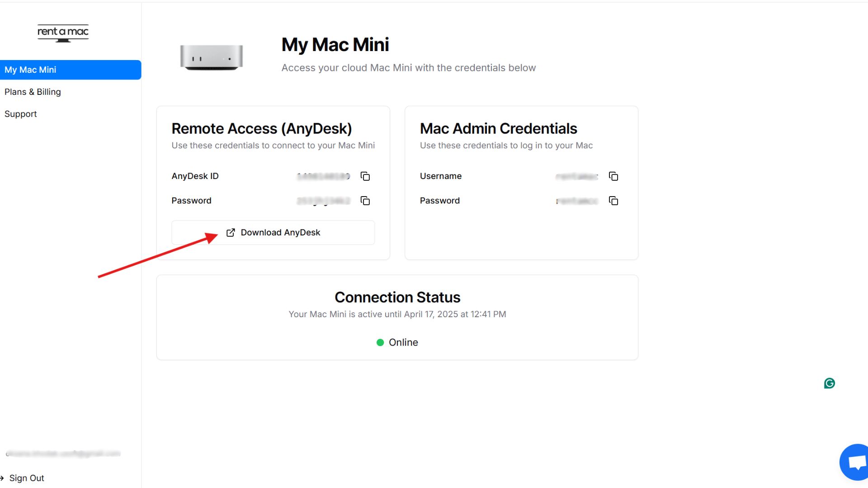The width and height of the screenshot is (868, 488).
Task: Open the chat support bubble
Action: tap(854, 462)
